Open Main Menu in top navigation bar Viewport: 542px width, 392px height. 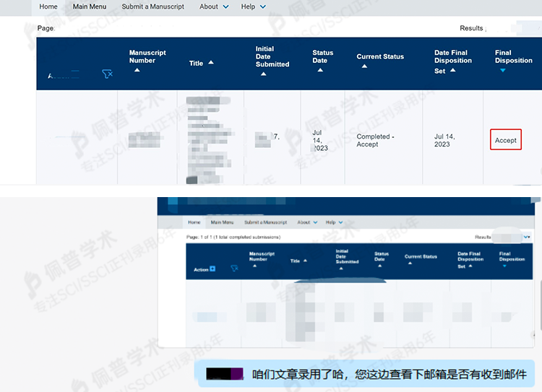click(90, 6)
